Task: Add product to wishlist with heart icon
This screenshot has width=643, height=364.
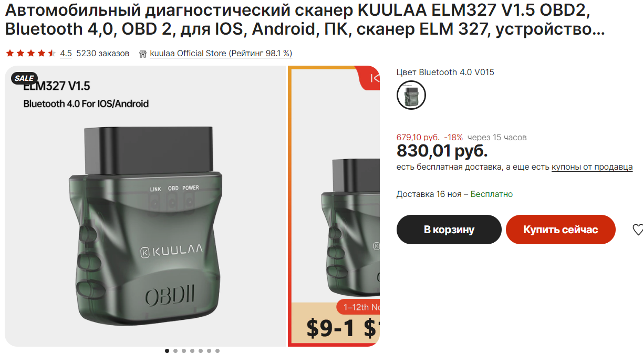Action: (x=637, y=230)
